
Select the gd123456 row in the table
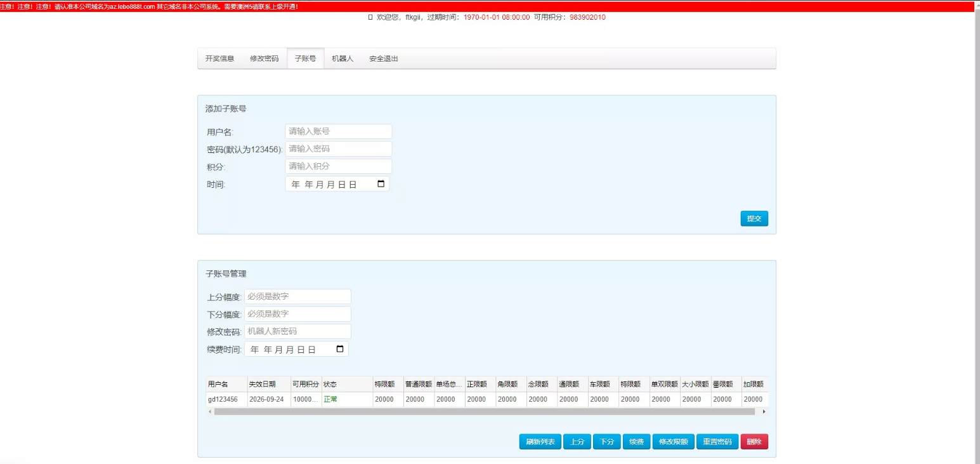click(x=223, y=399)
